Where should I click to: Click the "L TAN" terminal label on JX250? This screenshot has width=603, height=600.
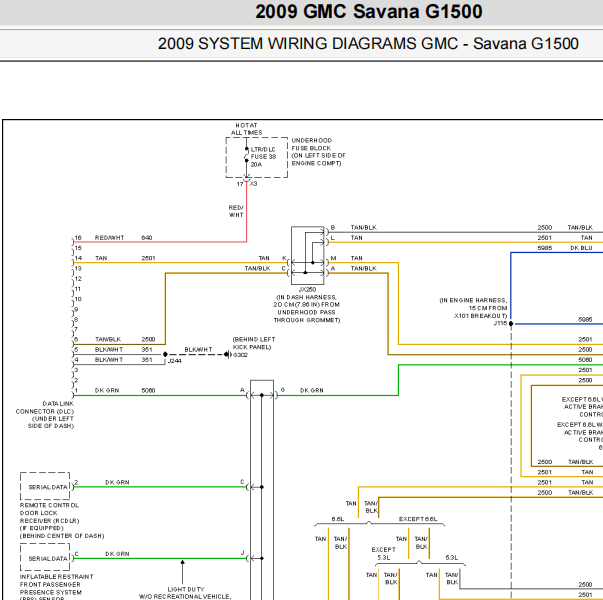pos(346,238)
